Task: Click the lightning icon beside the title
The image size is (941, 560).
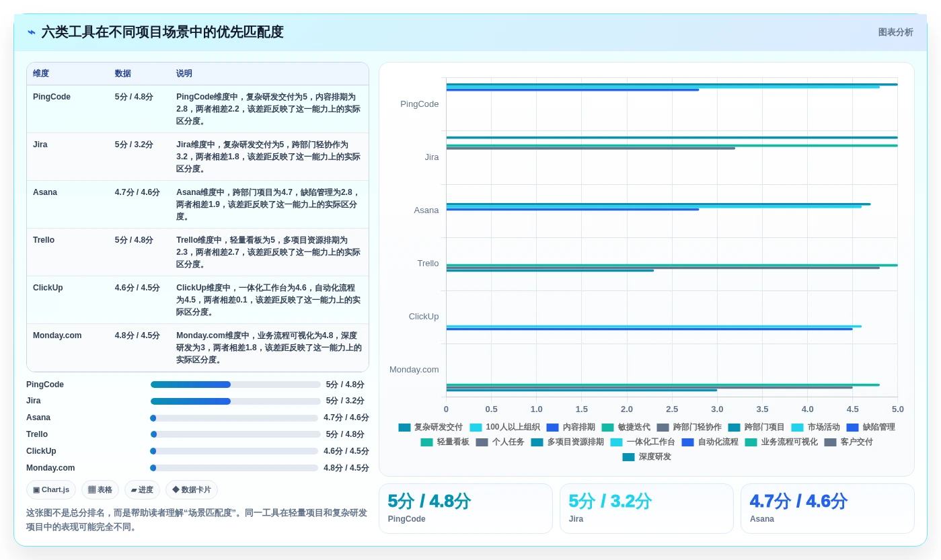Action: click(32, 32)
